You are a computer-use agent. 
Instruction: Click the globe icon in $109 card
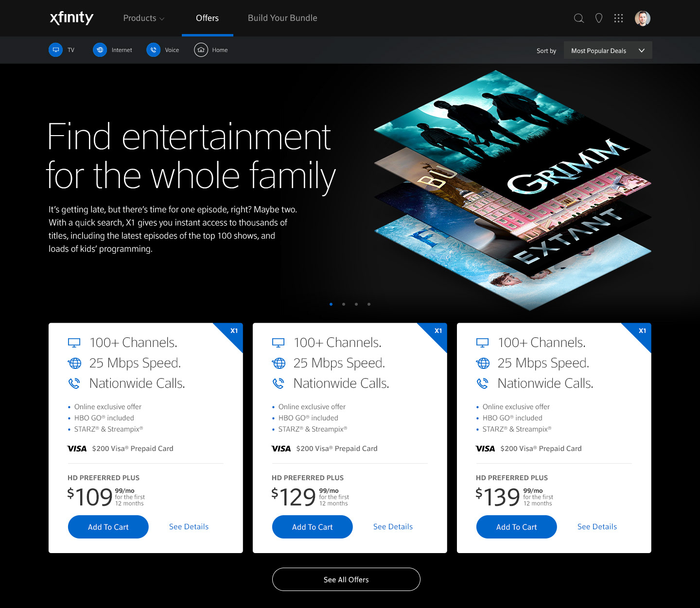pos(74,363)
